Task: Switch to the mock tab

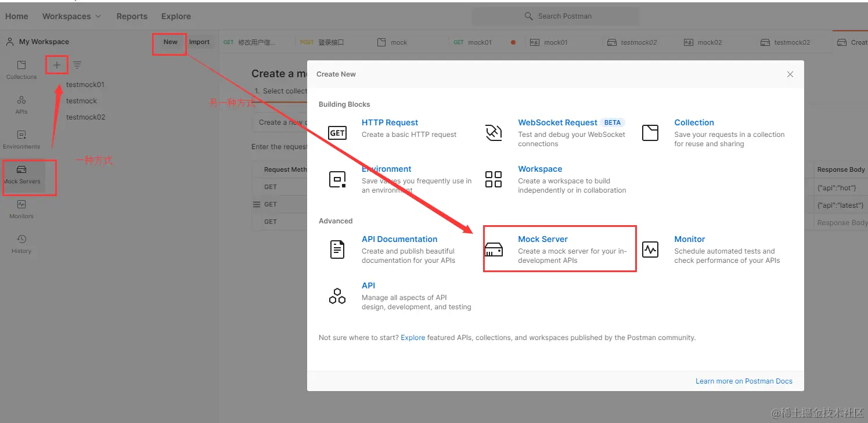Action: pyautogui.click(x=392, y=42)
